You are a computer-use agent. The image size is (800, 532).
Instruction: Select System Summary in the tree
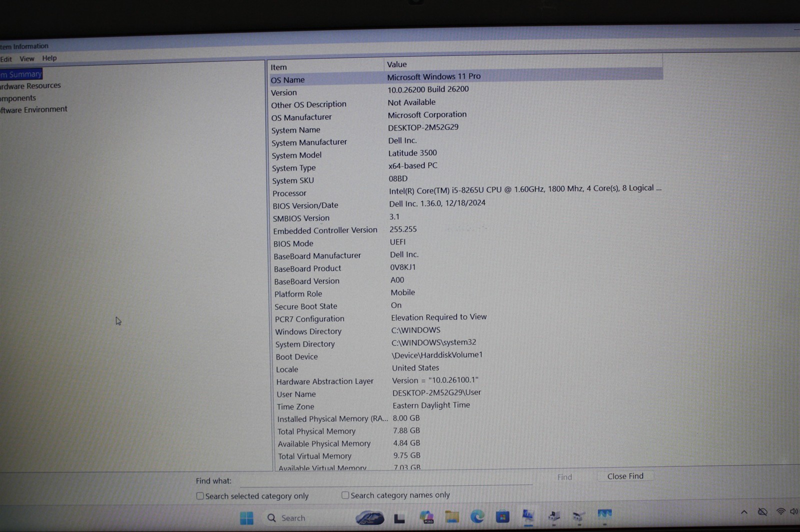[x=21, y=74]
